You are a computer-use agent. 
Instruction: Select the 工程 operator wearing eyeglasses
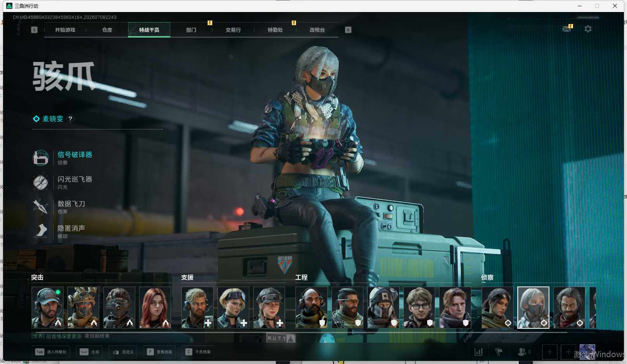click(419, 307)
